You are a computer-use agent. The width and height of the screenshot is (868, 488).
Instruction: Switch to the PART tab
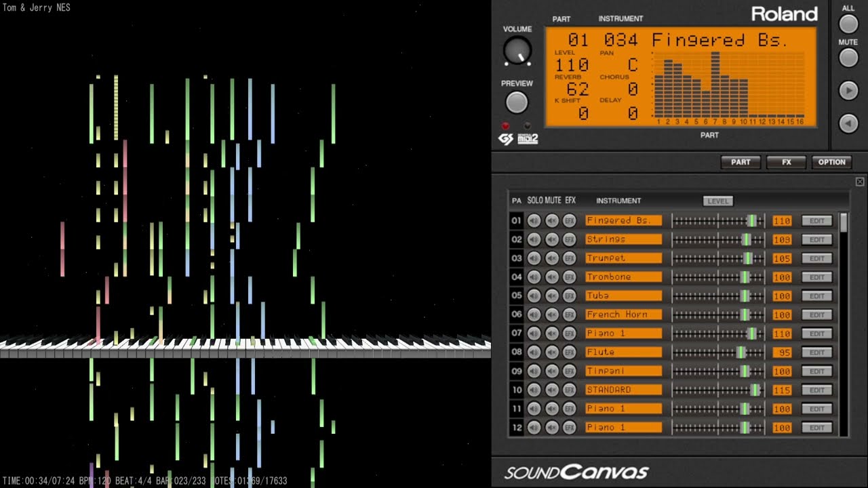coord(741,162)
